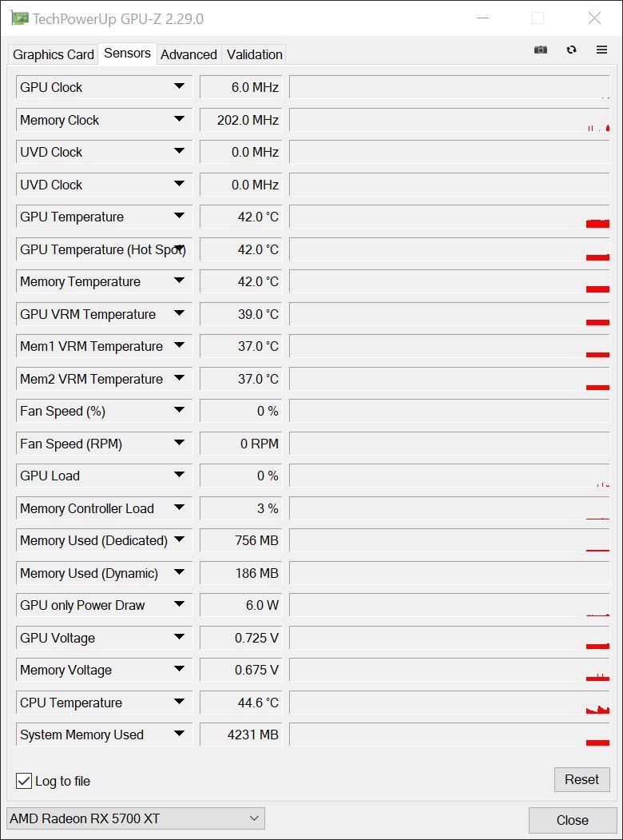This screenshot has width=623, height=840.
Task: Open GPU Clock sensor options dropdown arrow
Action: coord(180,86)
